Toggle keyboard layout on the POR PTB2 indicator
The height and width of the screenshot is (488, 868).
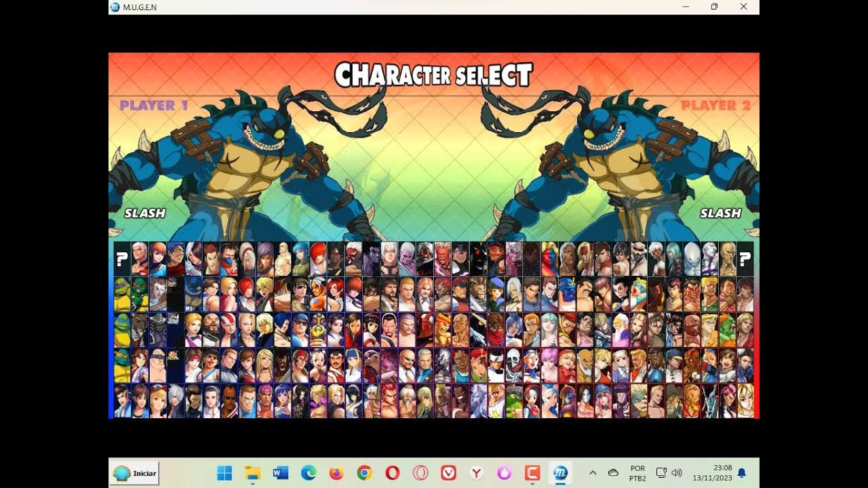(636, 472)
